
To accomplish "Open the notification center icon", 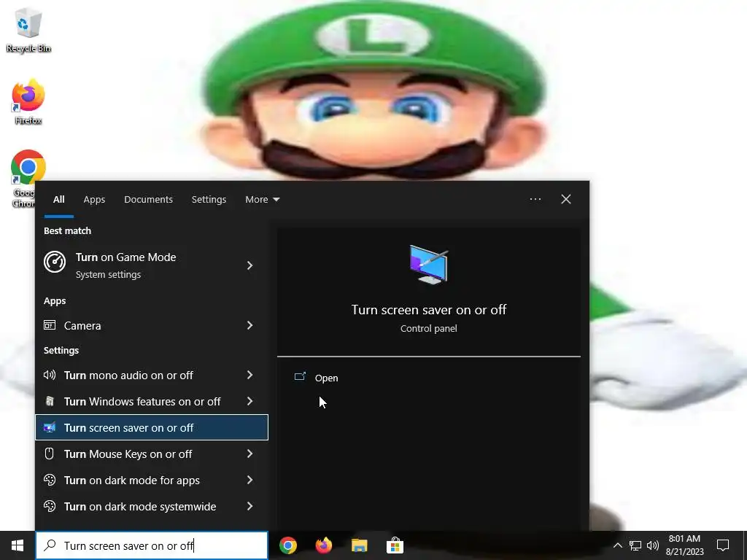I will click(x=723, y=545).
